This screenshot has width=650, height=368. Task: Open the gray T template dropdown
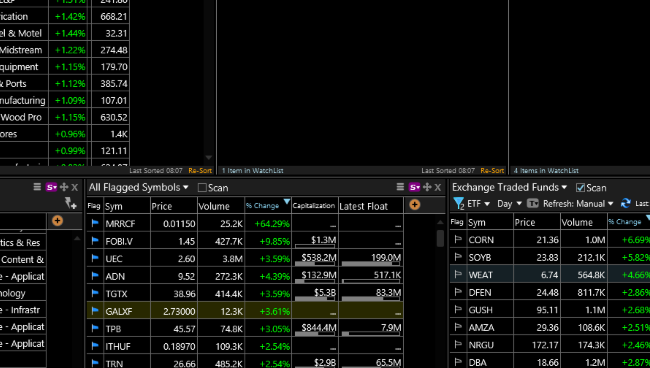(x=533, y=203)
